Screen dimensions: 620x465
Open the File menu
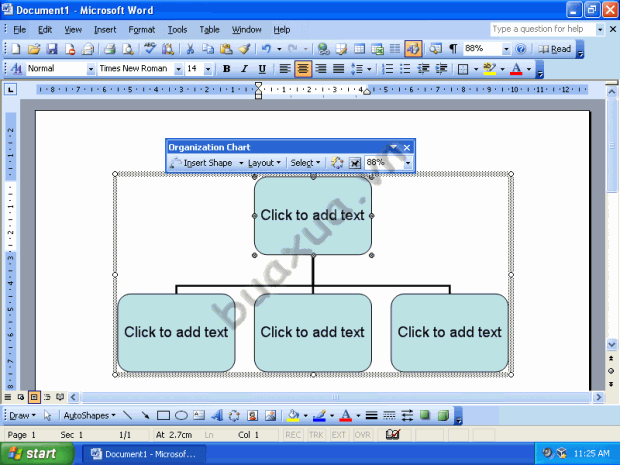click(19, 30)
